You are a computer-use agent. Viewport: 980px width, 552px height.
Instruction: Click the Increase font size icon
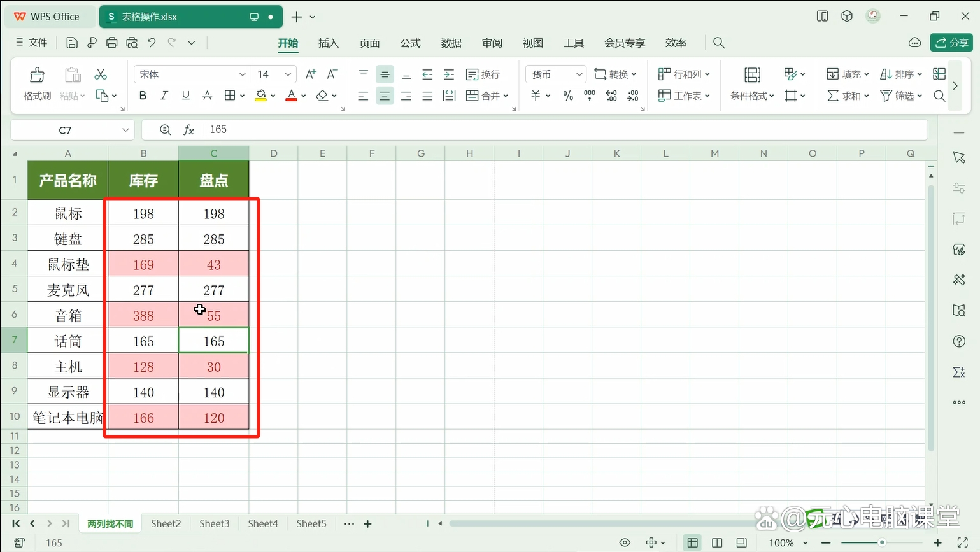pos(311,74)
